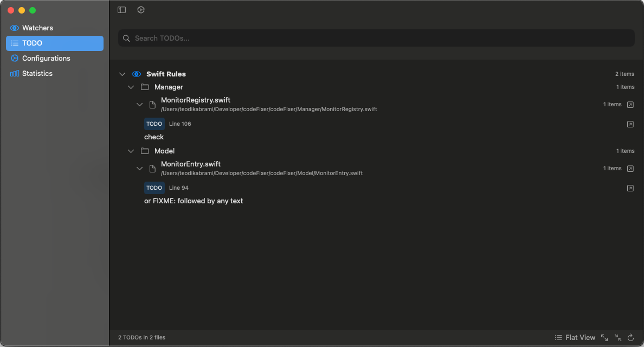The height and width of the screenshot is (347, 644).
Task: Click the refresh icon in the status bar
Action: pos(630,337)
